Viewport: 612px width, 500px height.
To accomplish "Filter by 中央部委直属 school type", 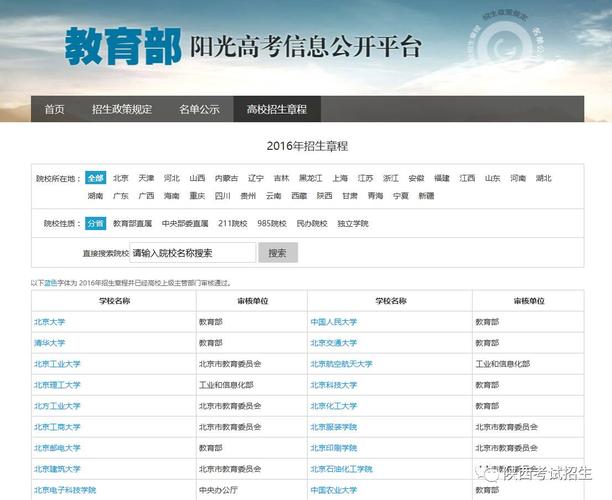I will [x=185, y=223].
